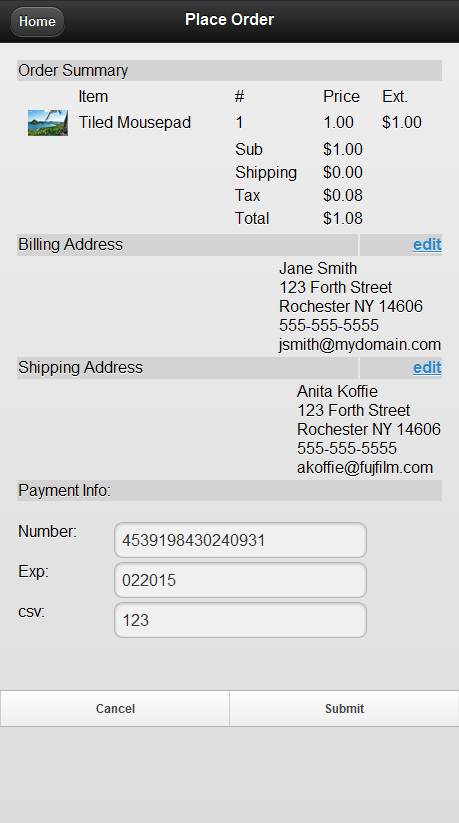Click the Shipping Address header label

[80, 367]
